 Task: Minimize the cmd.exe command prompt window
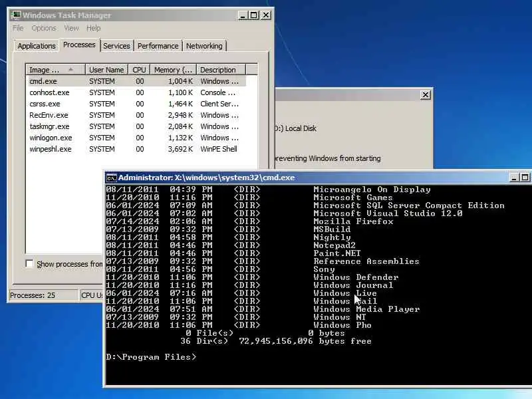point(514,178)
